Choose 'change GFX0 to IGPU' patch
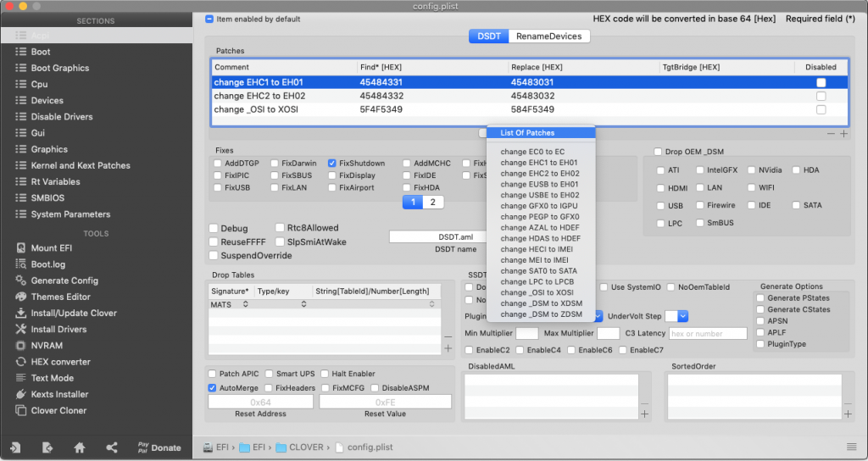The width and height of the screenshot is (868, 461). click(x=541, y=206)
